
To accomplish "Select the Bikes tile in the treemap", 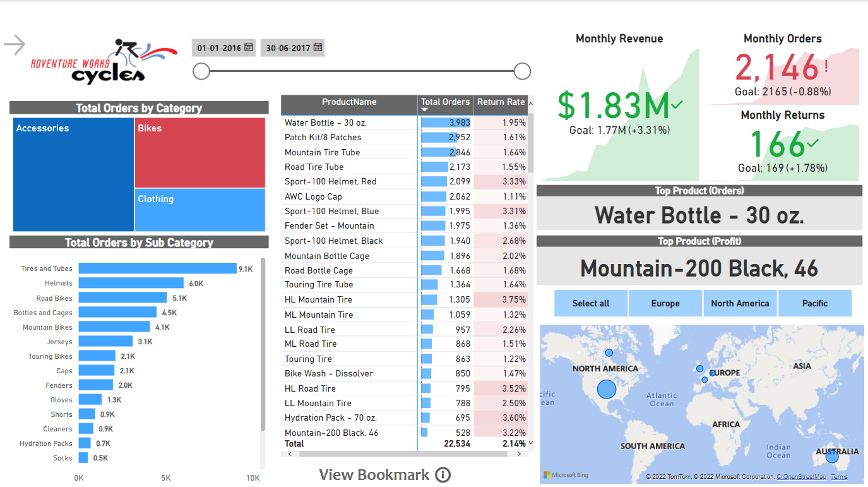I will coord(200,152).
